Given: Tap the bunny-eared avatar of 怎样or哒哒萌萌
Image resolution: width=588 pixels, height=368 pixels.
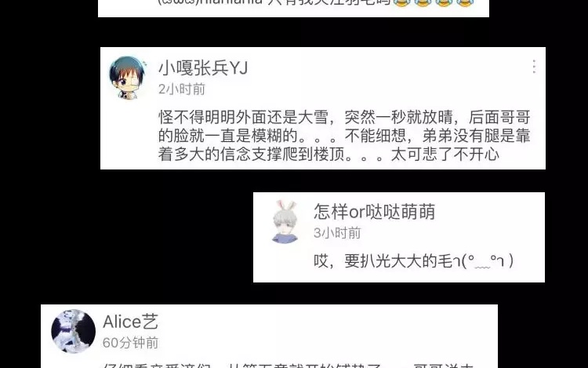Looking at the screenshot, I should pos(285,221).
